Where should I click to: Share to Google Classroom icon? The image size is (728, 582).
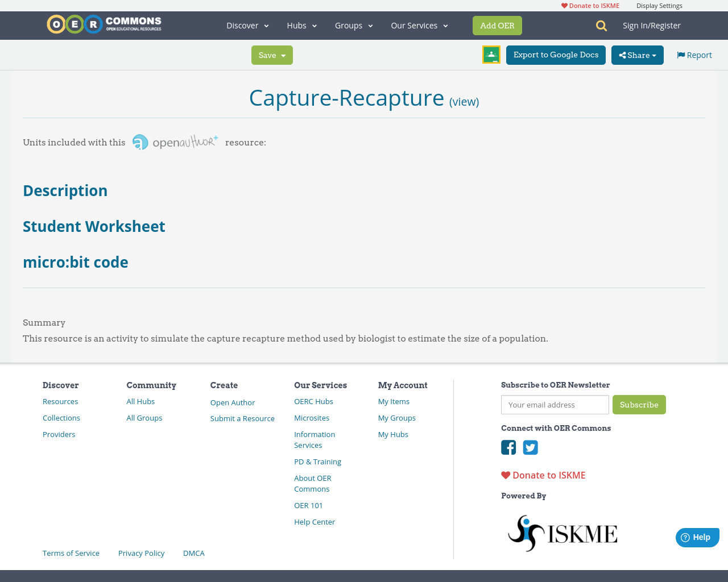click(x=491, y=54)
